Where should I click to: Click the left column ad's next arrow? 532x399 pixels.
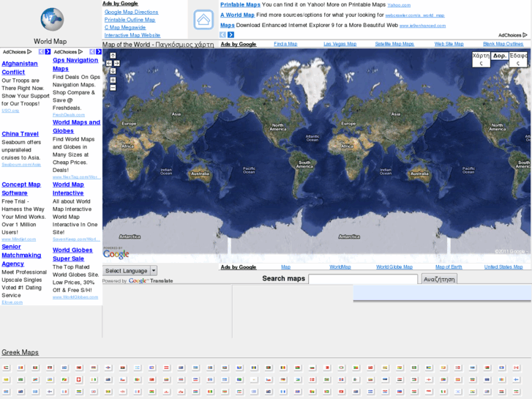(x=48, y=52)
